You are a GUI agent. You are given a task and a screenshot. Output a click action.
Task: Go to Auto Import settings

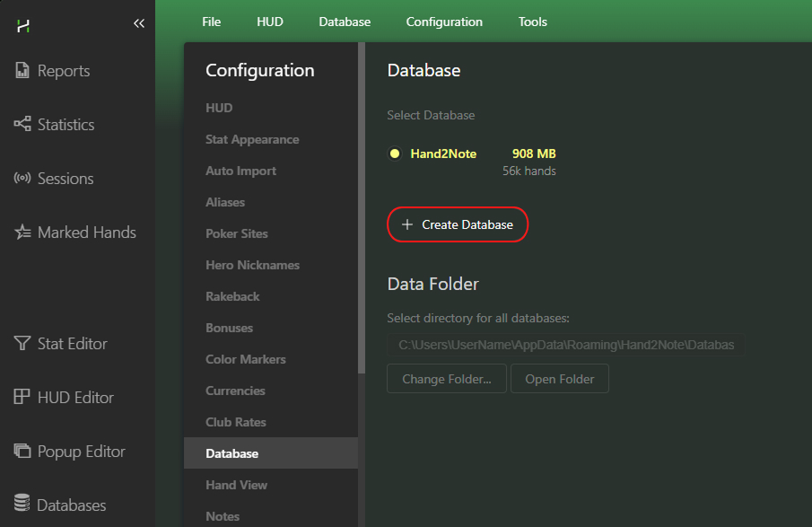pyautogui.click(x=271, y=171)
